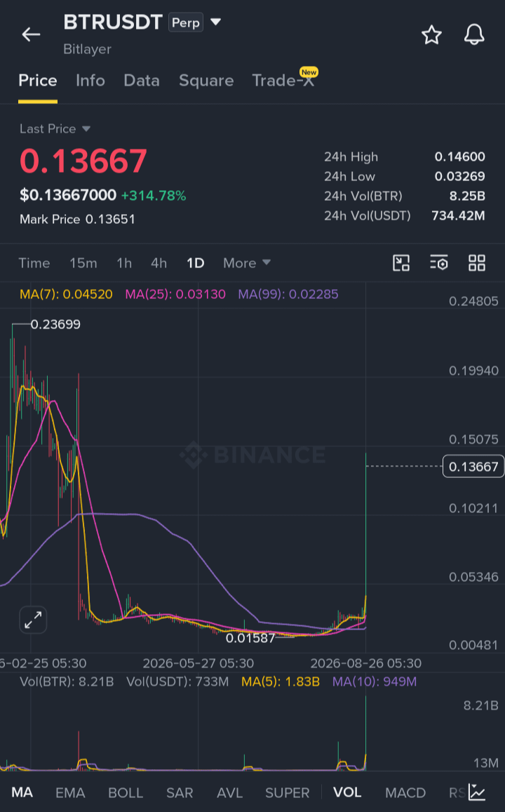The width and height of the screenshot is (505, 812).
Task: Open chart settings icon
Action: click(439, 263)
